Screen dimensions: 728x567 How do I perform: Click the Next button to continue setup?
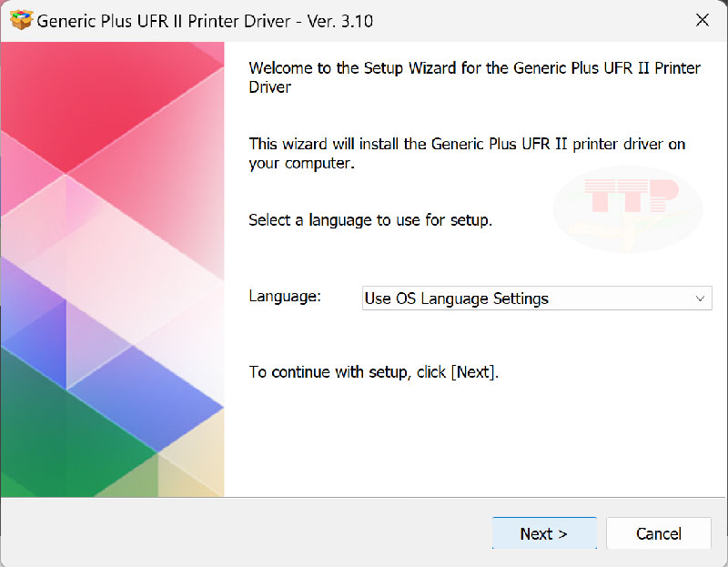point(543,534)
